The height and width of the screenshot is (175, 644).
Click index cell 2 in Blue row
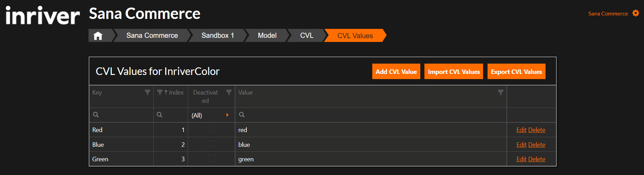(x=171, y=144)
